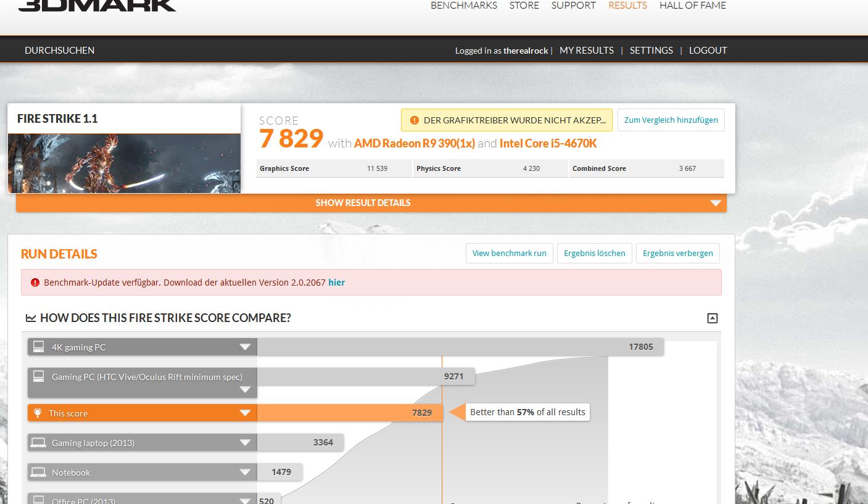
Task: Click the Physics Score value 4 230
Action: pos(531,168)
